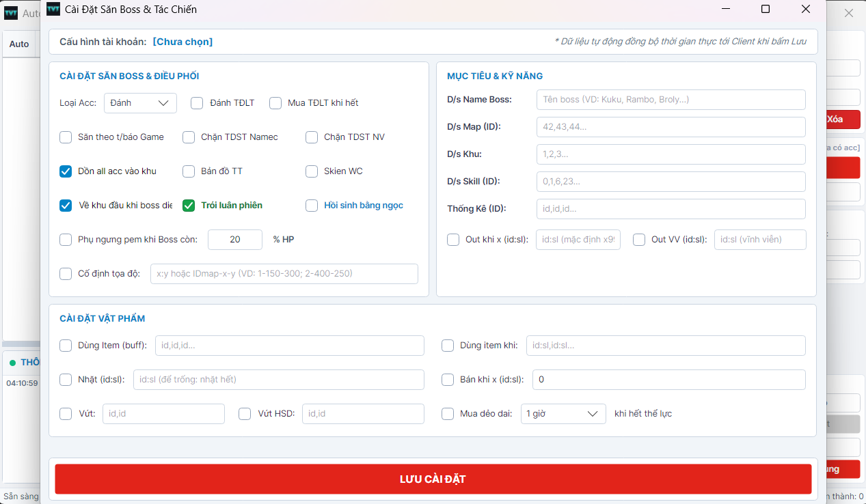Click the % HP value field
Viewport: 866px width, 504px height.
click(235, 240)
